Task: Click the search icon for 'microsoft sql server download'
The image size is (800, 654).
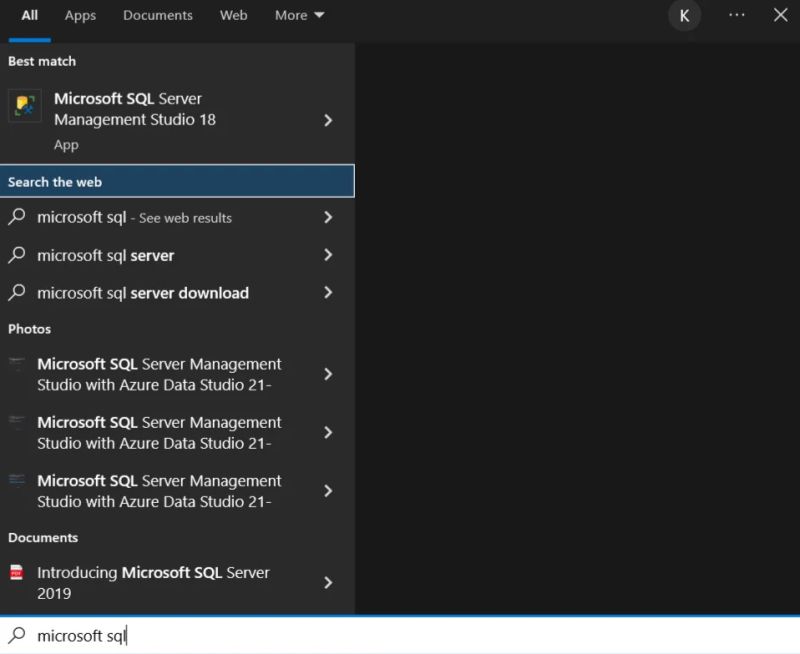Action: [x=17, y=293]
